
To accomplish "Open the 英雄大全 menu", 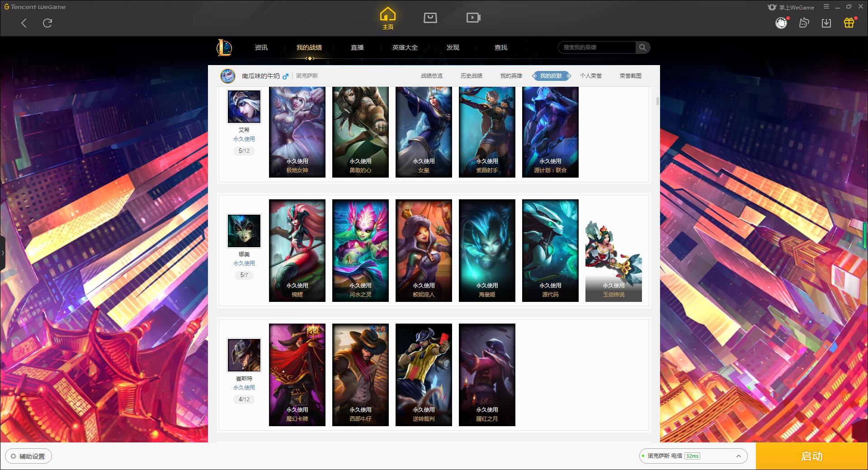I will point(405,47).
